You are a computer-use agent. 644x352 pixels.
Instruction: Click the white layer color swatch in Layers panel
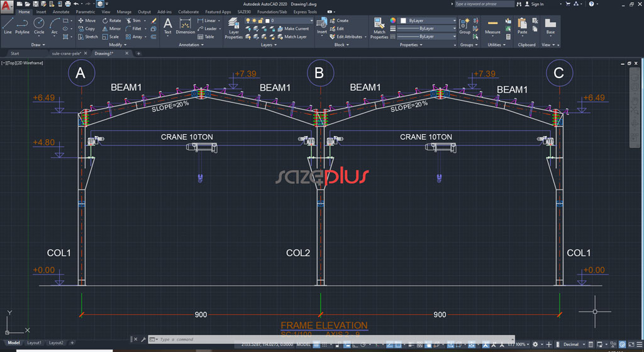click(x=267, y=21)
